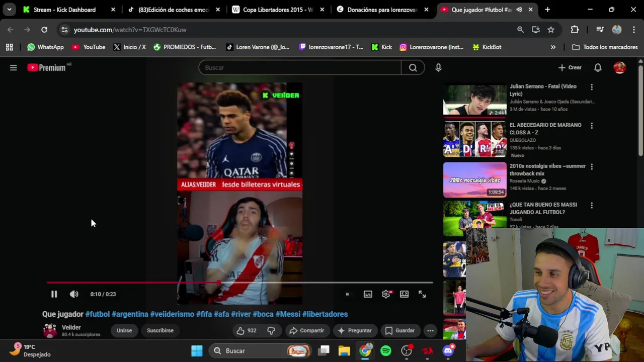Go back in browser history
Viewport: 644px width, 362px height.
[11, 30]
